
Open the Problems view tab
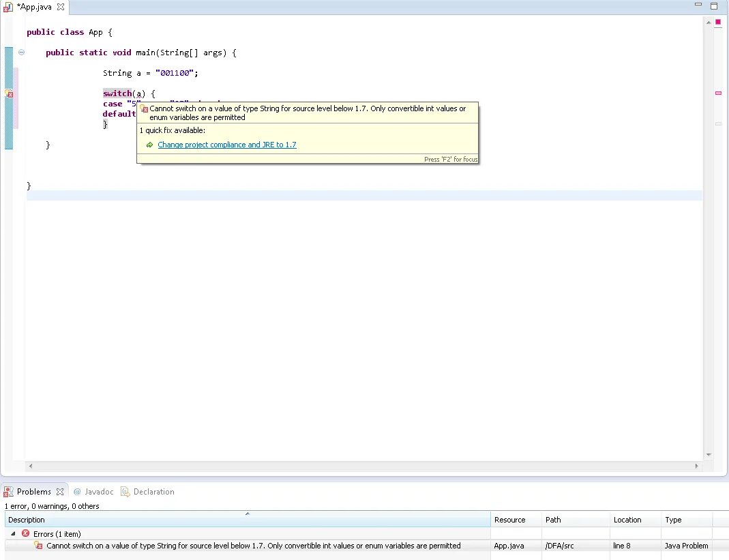point(33,492)
